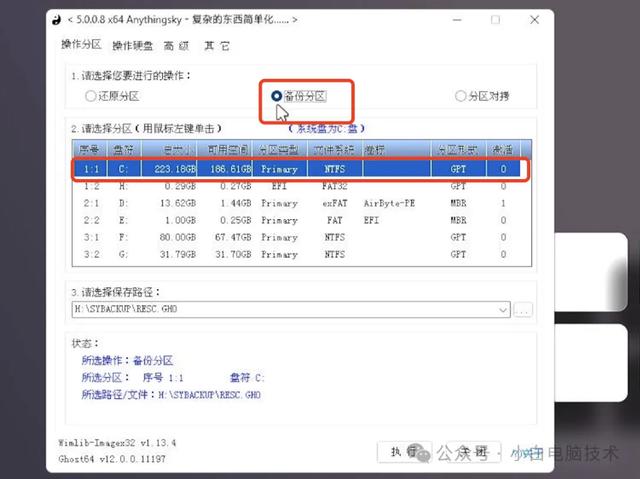Open the 操作分区 menu

tap(81, 44)
